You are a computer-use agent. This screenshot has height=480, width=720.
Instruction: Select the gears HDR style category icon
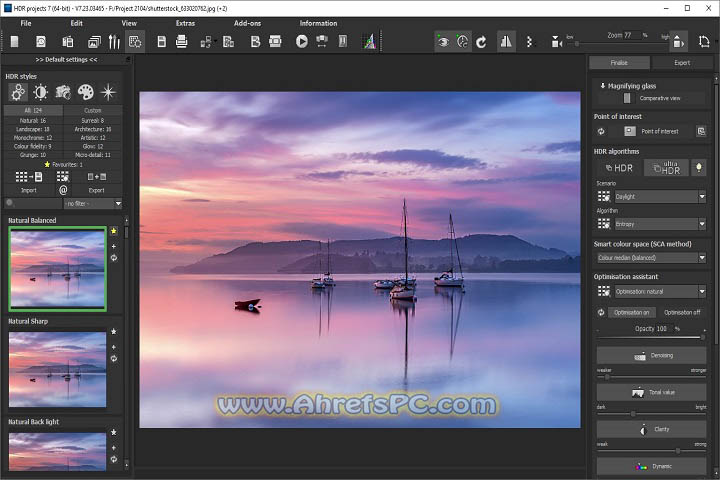18,92
